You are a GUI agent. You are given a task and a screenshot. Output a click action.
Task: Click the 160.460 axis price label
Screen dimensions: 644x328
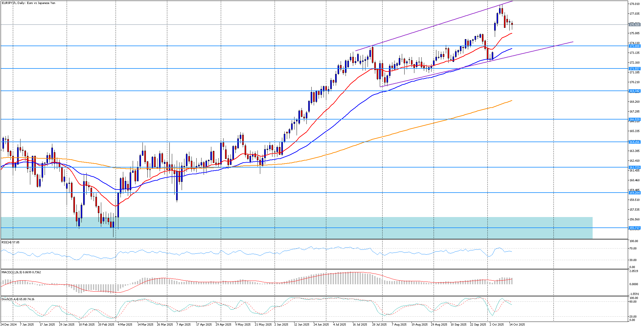coord(634,180)
